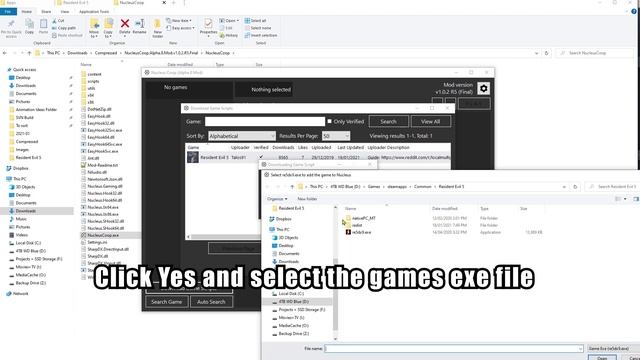Click Select none in Explorer ribbon
Screen dimensions: 640x360
tap(258, 28)
